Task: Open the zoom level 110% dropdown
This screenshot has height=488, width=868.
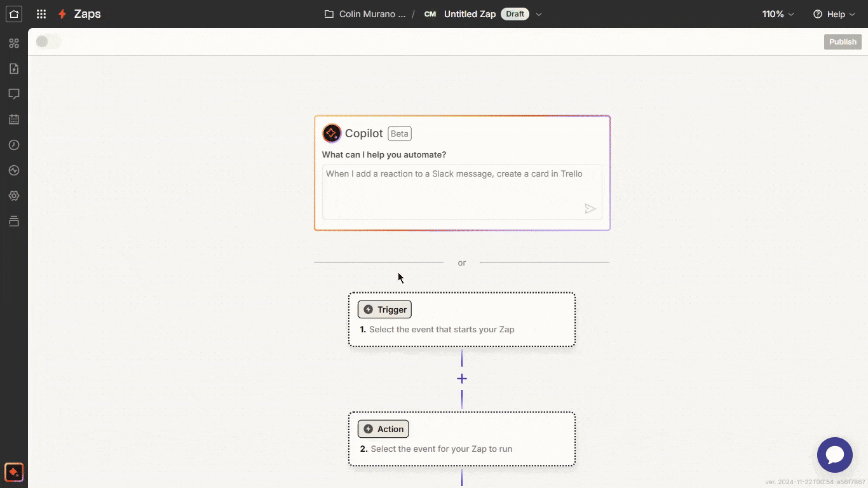Action: [x=778, y=14]
